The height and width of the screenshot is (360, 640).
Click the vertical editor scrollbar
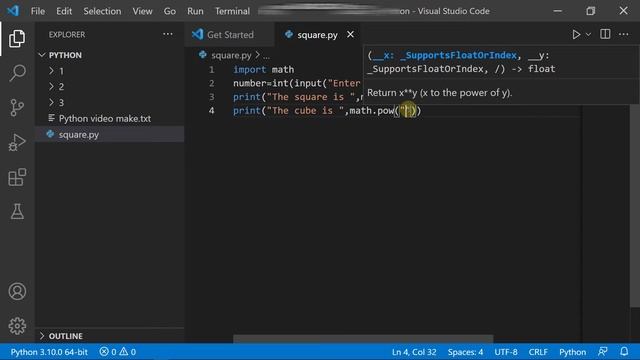pos(635,205)
